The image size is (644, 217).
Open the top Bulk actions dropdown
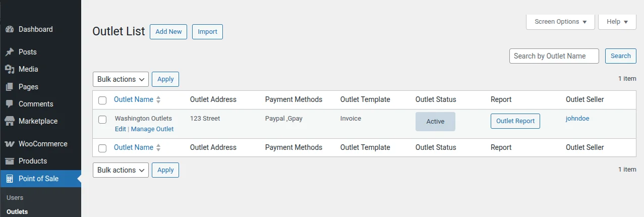[121, 79]
